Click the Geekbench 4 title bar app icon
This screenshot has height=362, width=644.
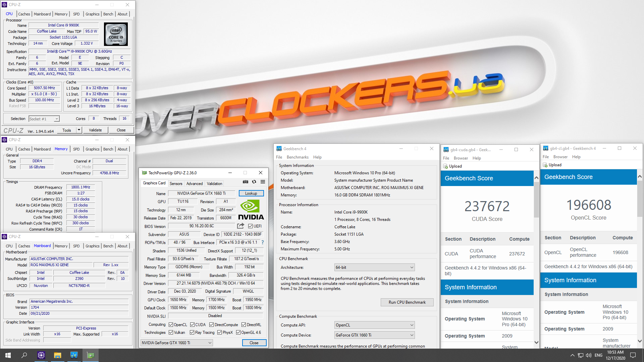click(279, 149)
